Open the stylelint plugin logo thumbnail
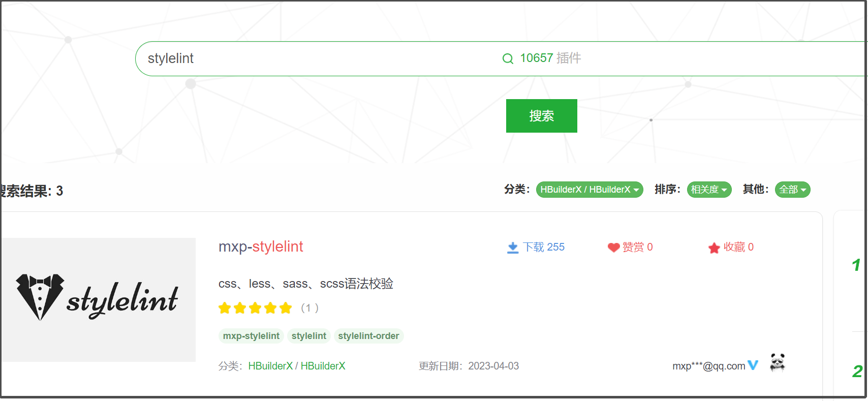 (98, 300)
